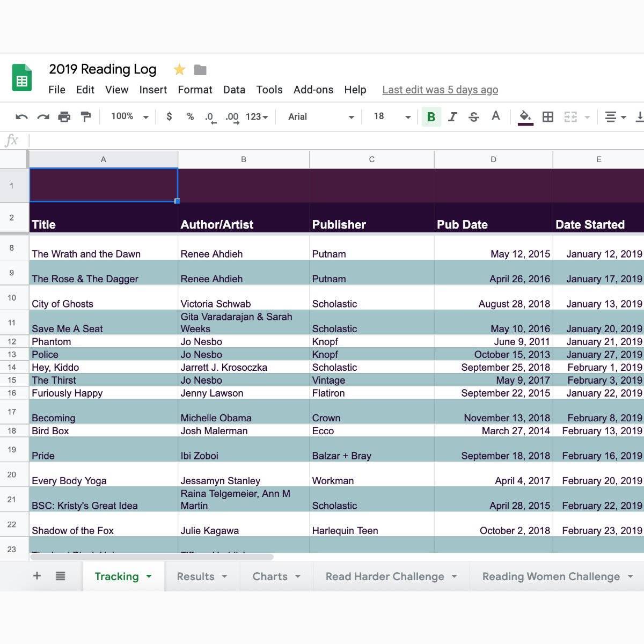Toggle italic text formatting
The image size is (644, 644).
click(x=452, y=117)
